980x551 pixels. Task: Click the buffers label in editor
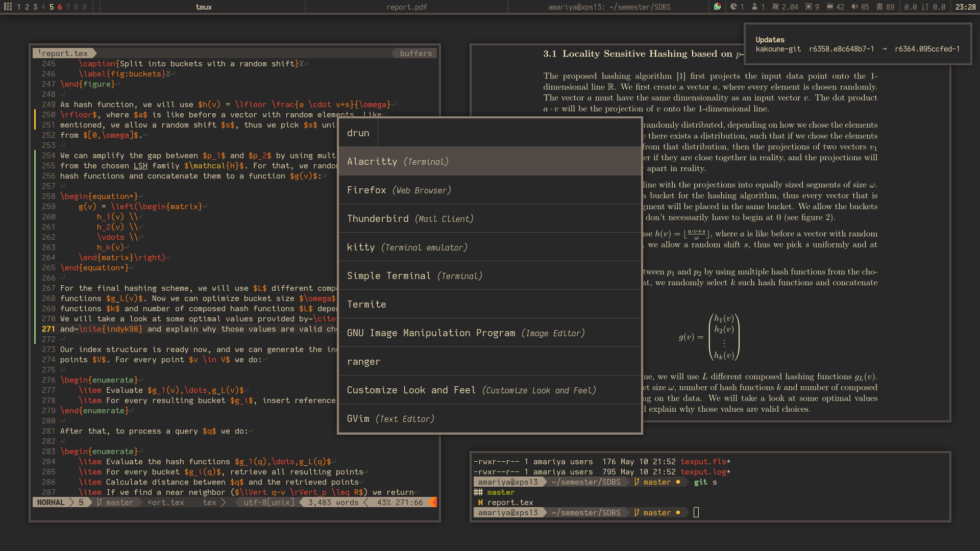(415, 53)
